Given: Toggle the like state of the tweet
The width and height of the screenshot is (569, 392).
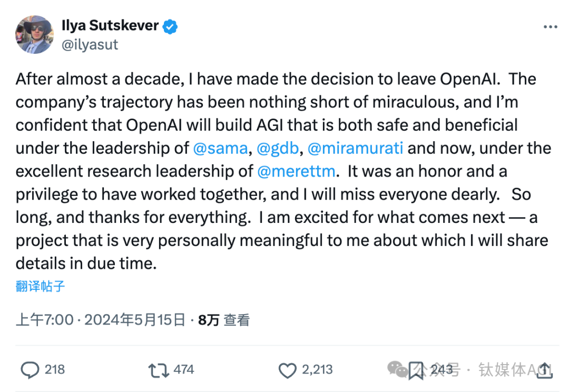Looking at the screenshot, I should (x=288, y=370).
